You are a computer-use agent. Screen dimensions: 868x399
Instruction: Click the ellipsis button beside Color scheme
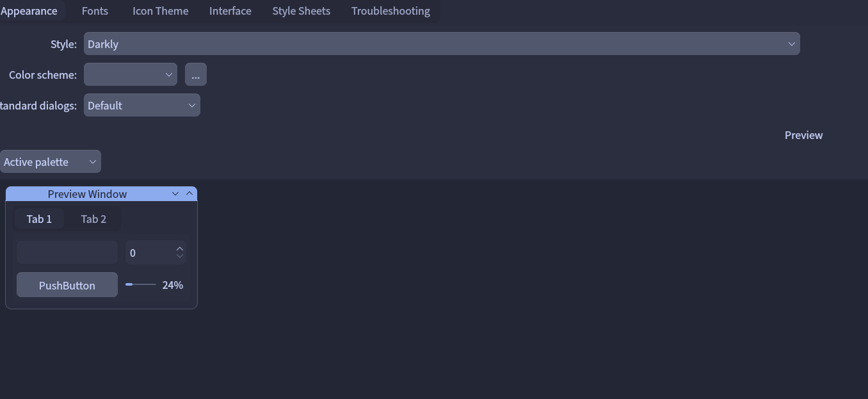point(196,75)
